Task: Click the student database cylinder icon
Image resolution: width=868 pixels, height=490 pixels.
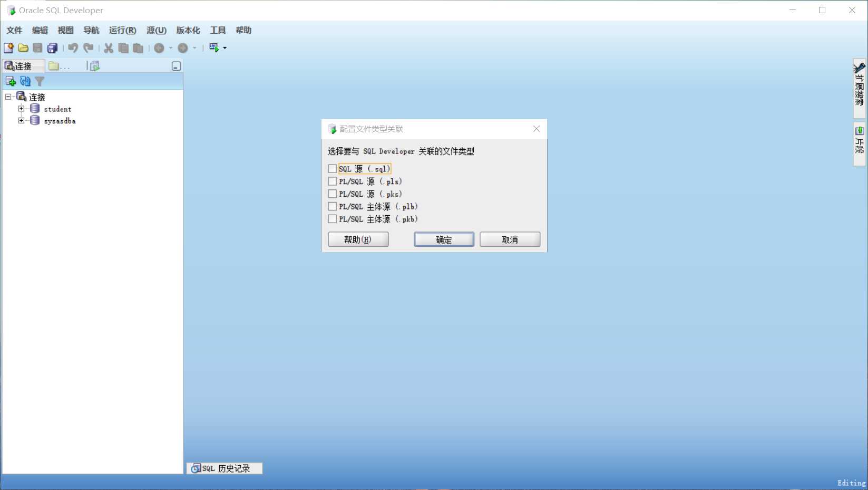Action: (x=35, y=109)
